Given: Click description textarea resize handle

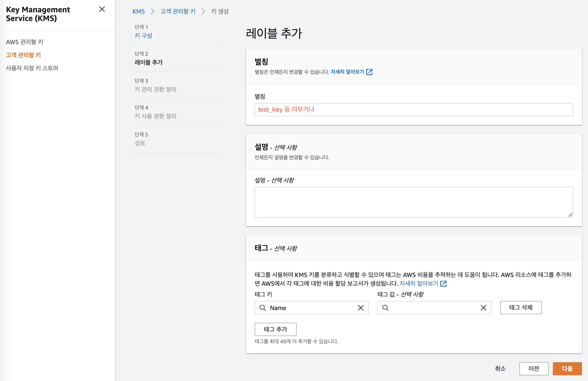Looking at the screenshot, I should click(x=570, y=215).
